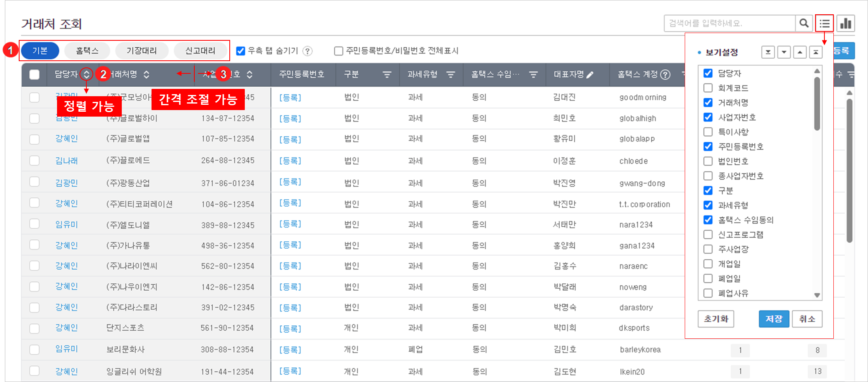Viewport: 868px width, 382px height.
Task: Click the search keyword input field
Action: click(x=729, y=23)
